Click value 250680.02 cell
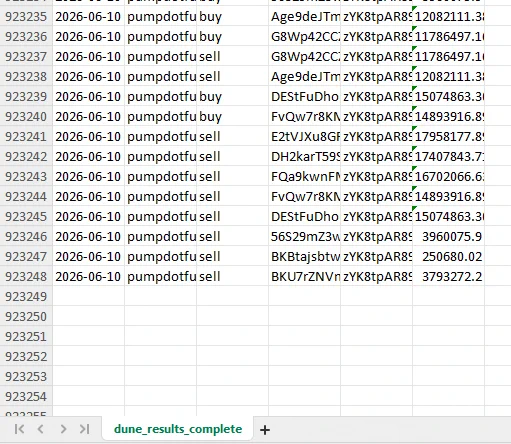511x444 pixels. coord(448,256)
